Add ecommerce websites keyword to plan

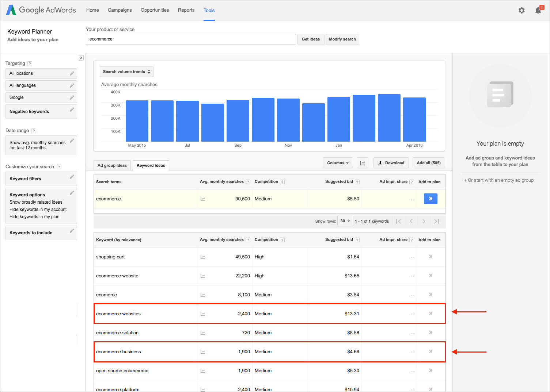click(x=430, y=314)
